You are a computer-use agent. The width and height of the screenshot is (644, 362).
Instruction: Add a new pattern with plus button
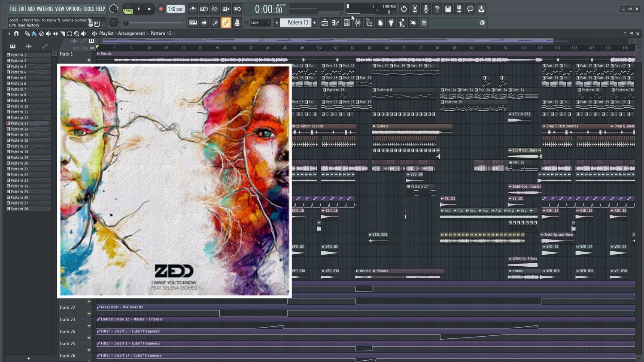(314, 23)
